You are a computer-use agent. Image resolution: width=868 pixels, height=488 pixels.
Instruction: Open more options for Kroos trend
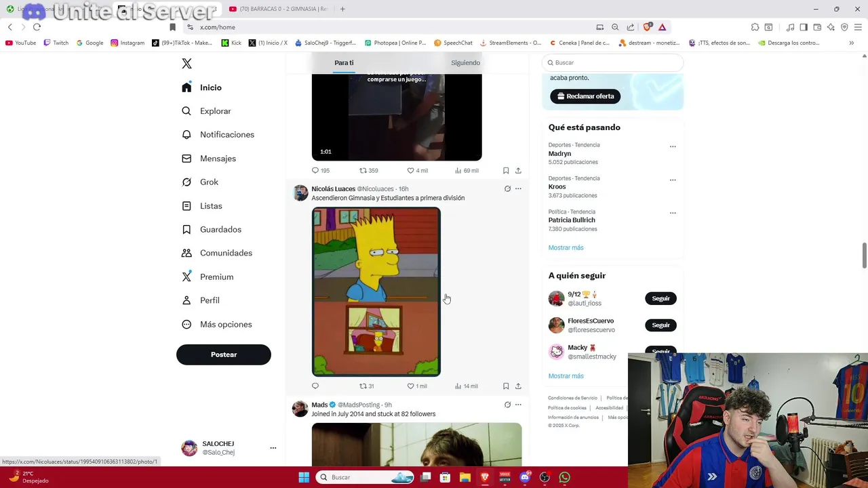pos(673,180)
